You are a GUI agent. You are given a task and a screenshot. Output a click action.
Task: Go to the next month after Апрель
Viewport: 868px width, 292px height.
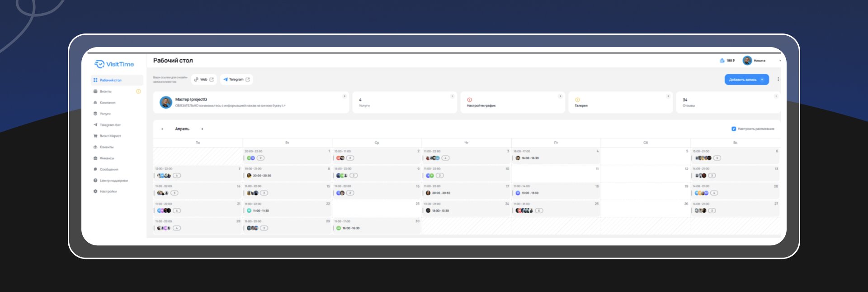[202, 129]
